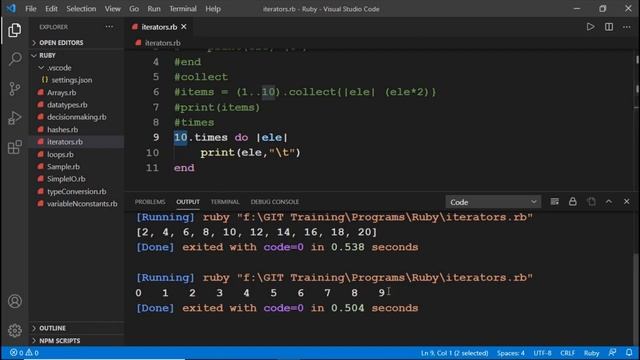The width and height of the screenshot is (640, 360).
Task: Open datatypes.rb in the explorer
Action: (67, 105)
